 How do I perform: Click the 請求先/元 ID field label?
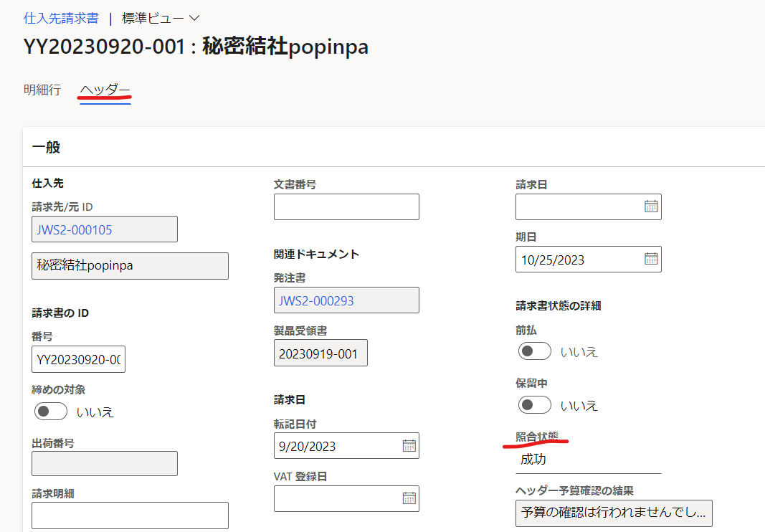62,207
